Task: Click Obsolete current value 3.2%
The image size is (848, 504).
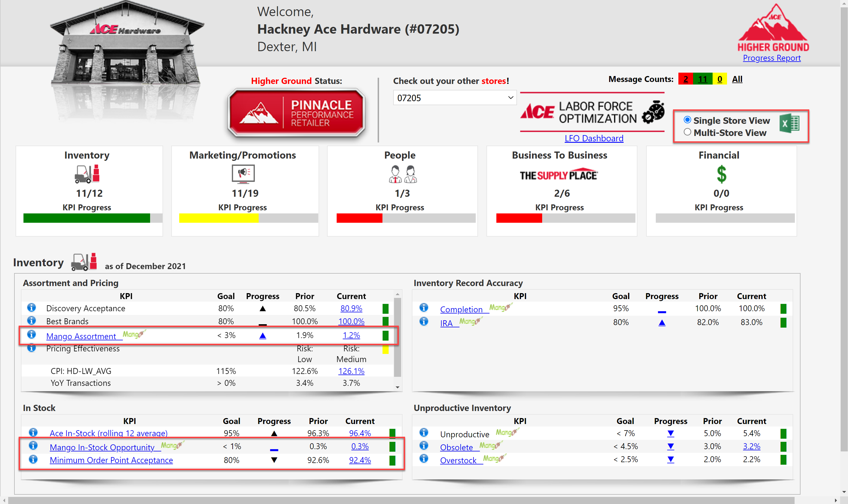Action: point(751,446)
